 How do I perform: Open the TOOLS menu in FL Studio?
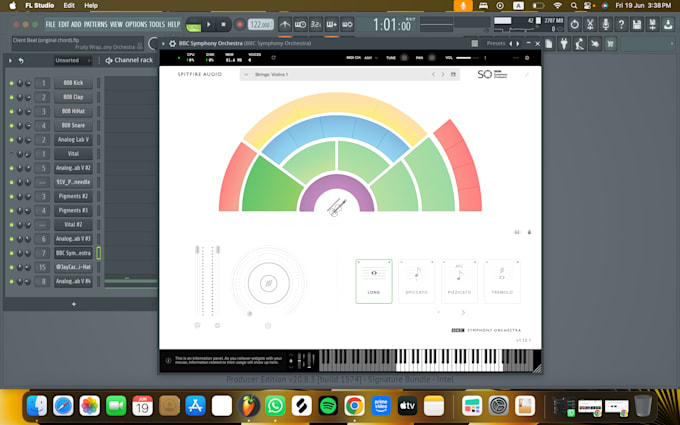click(x=157, y=24)
